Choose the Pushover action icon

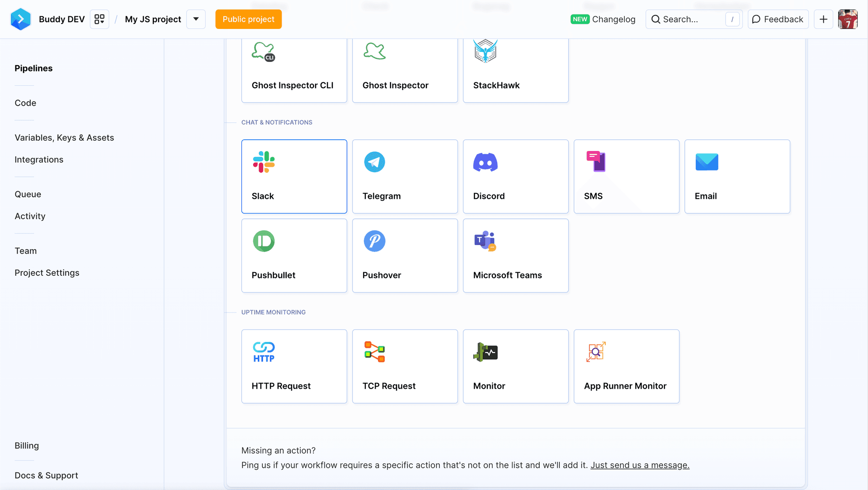pyautogui.click(x=375, y=241)
